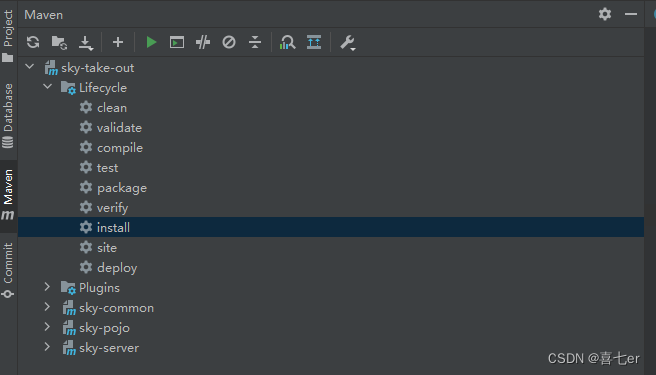The width and height of the screenshot is (656, 375).
Task: Click the gear icon beside package
Action: coord(86,187)
